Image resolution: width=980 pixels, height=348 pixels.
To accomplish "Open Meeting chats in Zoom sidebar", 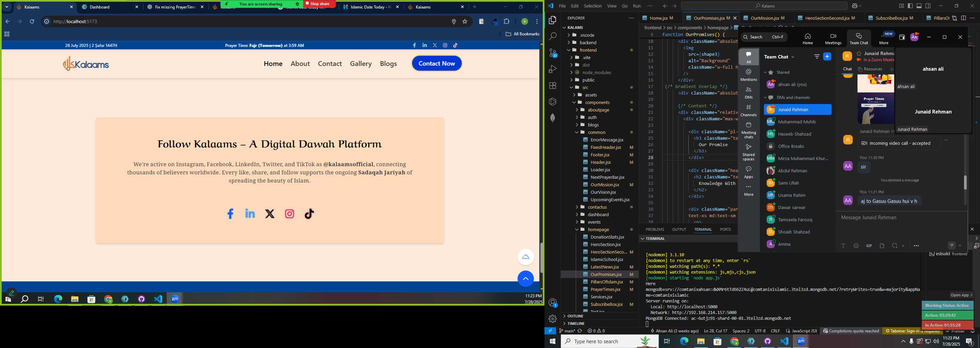I will pos(748,130).
